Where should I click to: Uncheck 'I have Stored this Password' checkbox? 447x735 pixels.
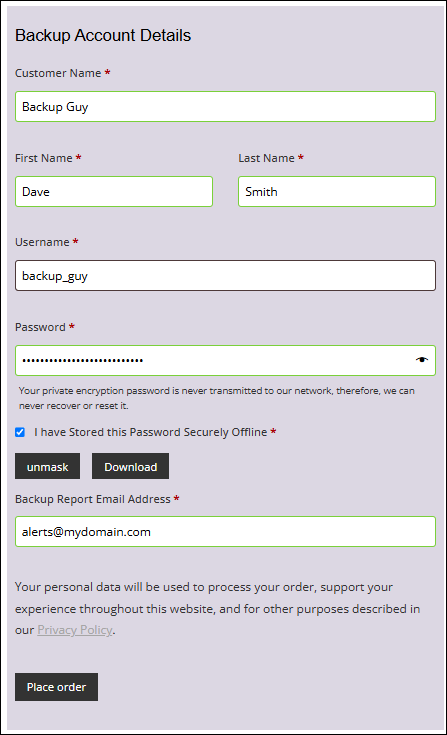click(20, 432)
